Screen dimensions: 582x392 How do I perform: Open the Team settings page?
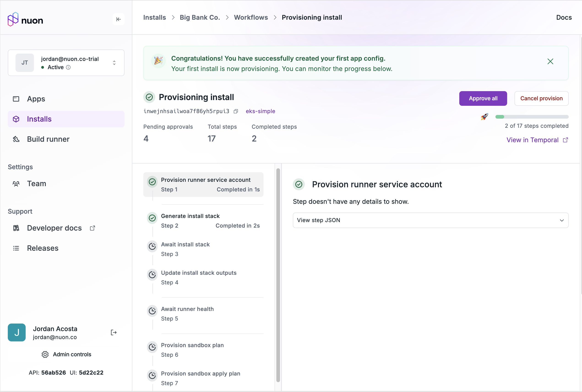[x=36, y=183]
